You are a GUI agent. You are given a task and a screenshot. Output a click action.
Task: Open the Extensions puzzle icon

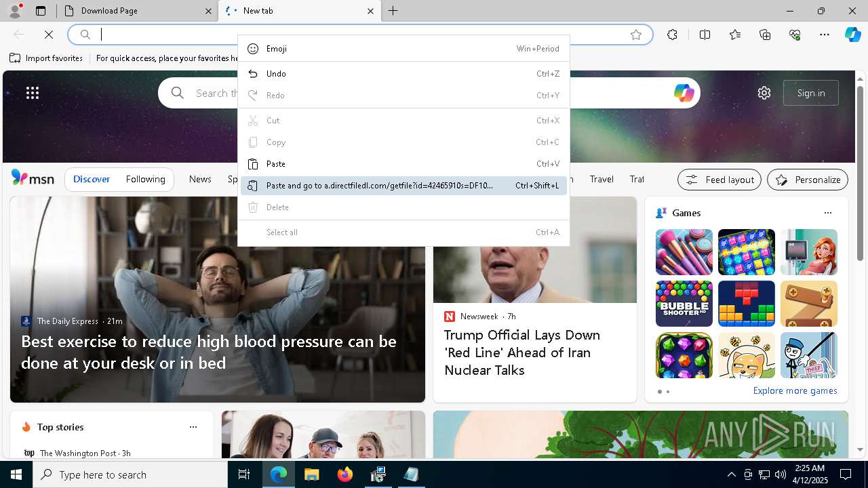point(672,35)
